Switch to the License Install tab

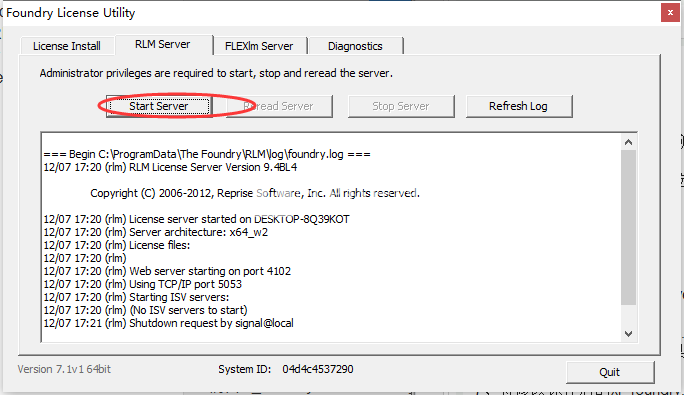coord(67,46)
